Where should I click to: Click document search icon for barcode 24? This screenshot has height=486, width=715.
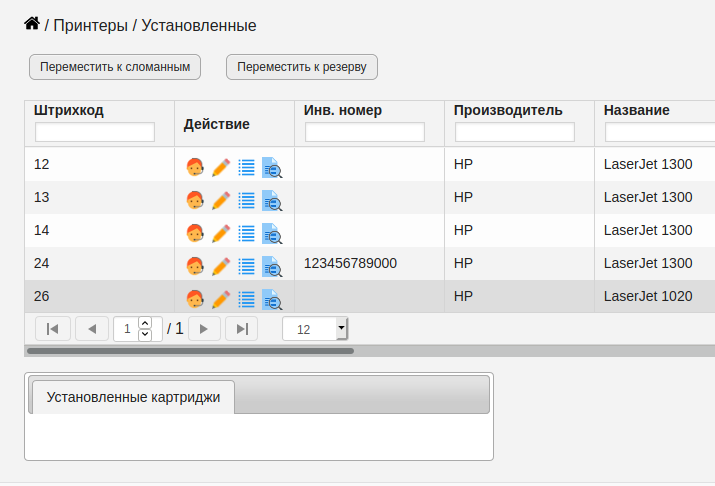point(272,267)
